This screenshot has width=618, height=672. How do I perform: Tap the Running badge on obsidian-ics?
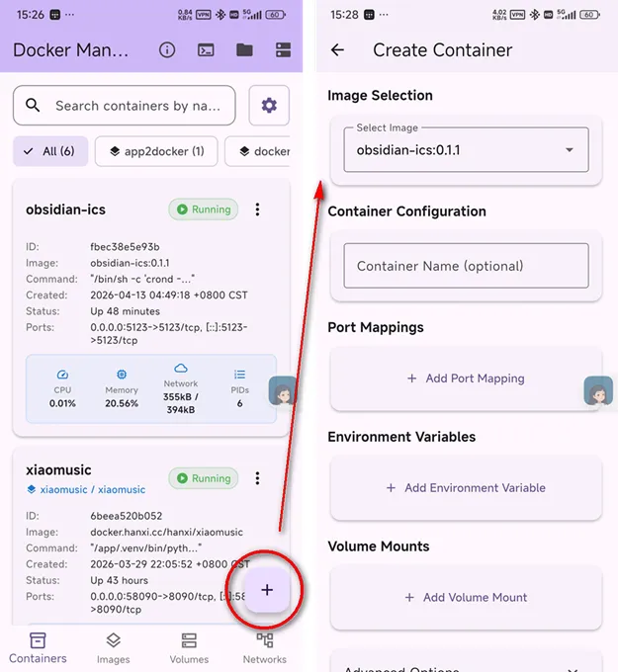tap(204, 210)
